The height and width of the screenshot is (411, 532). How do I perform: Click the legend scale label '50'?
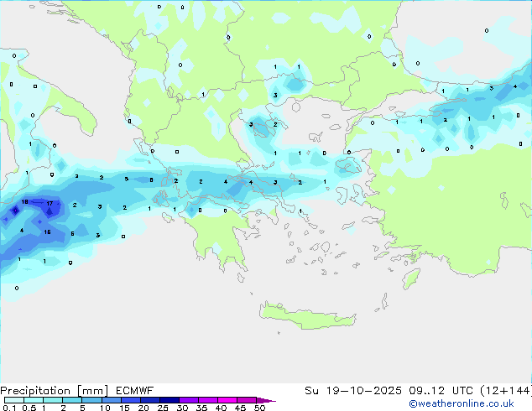260,408
